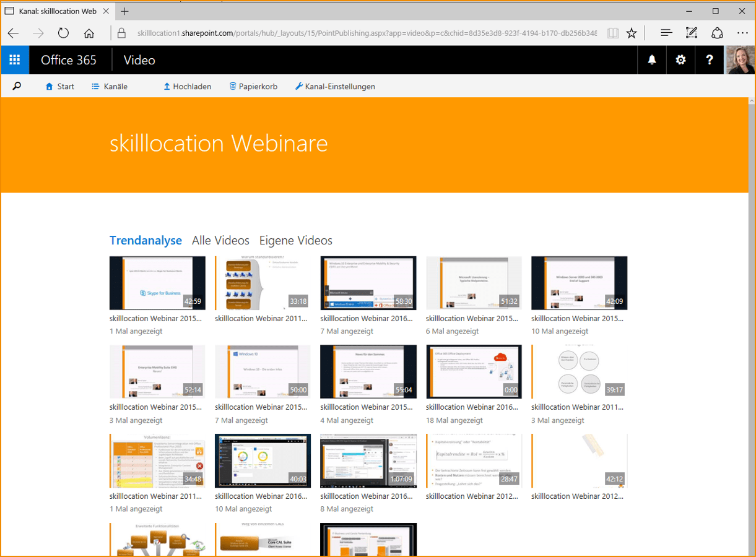Open the Skype for Business video 42:59
The image size is (756, 557).
(157, 283)
